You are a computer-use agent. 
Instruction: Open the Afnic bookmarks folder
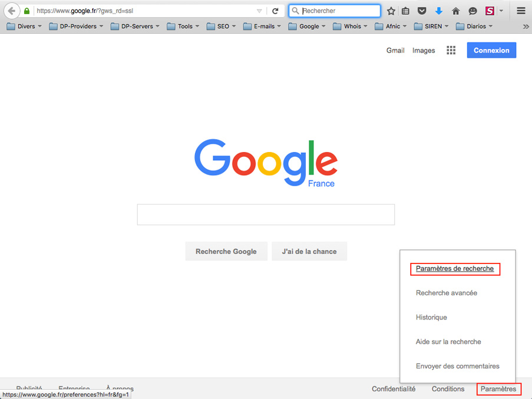[391, 26]
